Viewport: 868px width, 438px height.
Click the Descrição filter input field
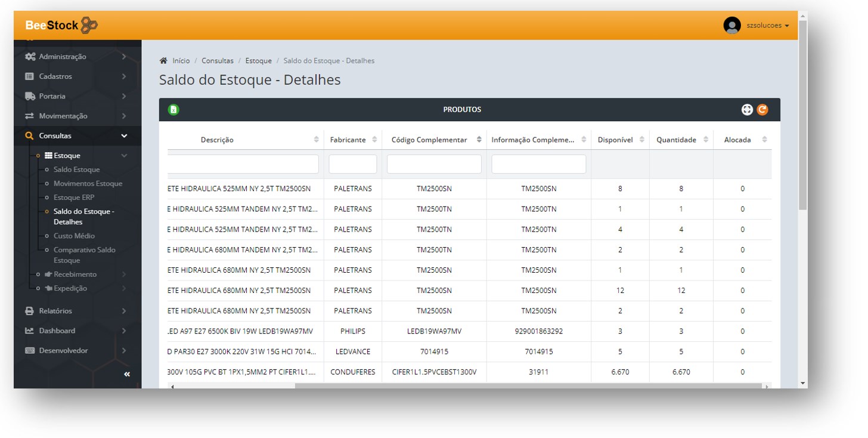(x=243, y=164)
